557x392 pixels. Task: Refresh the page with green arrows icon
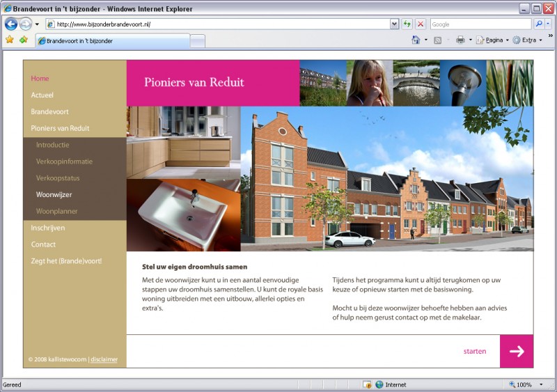pyautogui.click(x=407, y=24)
